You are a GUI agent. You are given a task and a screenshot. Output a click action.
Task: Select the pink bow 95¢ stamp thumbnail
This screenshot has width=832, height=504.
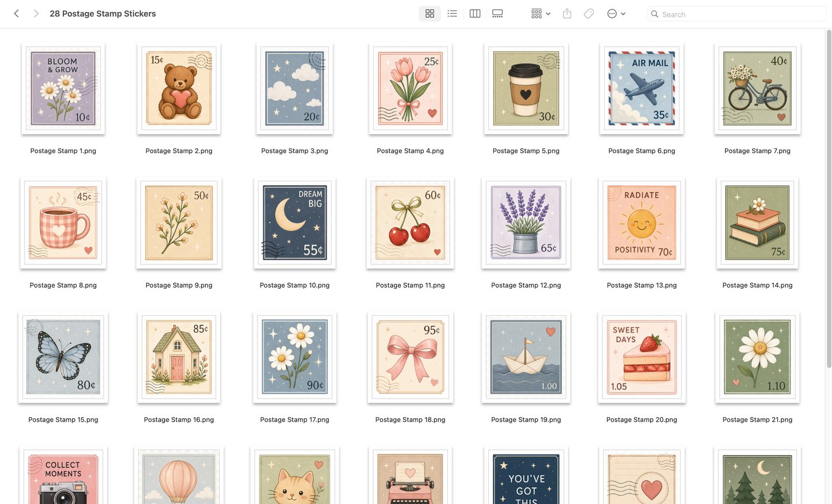click(411, 357)
